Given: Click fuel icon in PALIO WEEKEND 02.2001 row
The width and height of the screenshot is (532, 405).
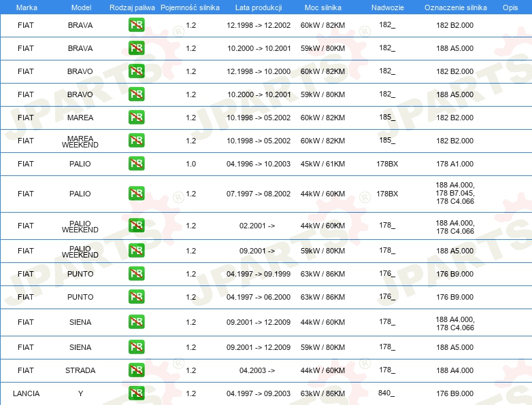Looking at the screenshot, I should pyautogui.click(x=136, y=226).
